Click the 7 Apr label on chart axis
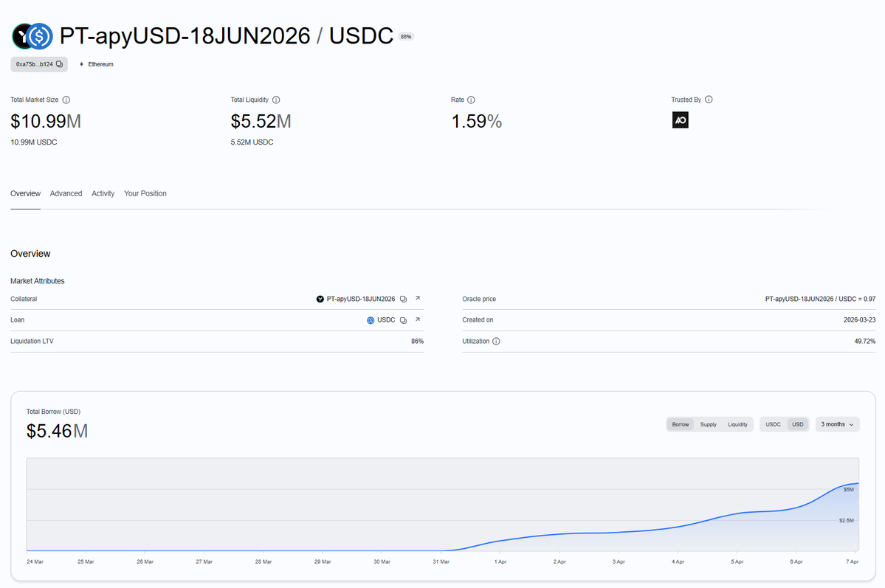The image size is (885, 588). (852, 561)
